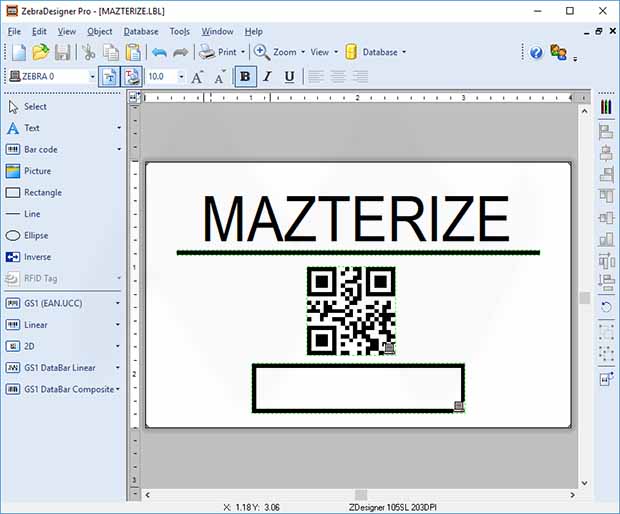Expand the Database toolbar dropdown arrow
620x514 pixels.
[x=404, y=52]
